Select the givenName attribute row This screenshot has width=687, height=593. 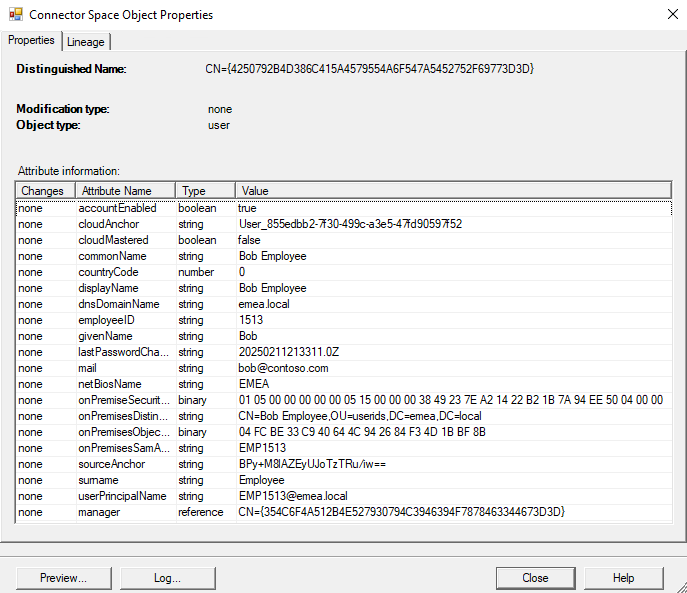(344, 336)
